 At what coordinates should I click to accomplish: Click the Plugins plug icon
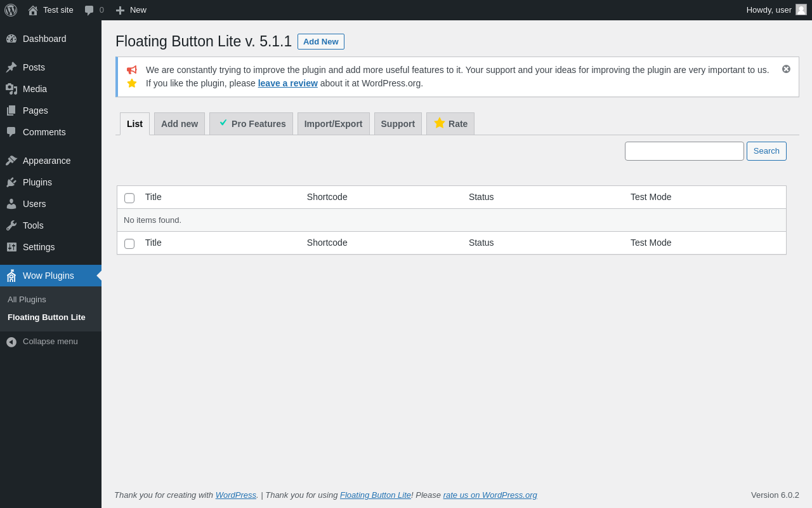tap(11, 182)
